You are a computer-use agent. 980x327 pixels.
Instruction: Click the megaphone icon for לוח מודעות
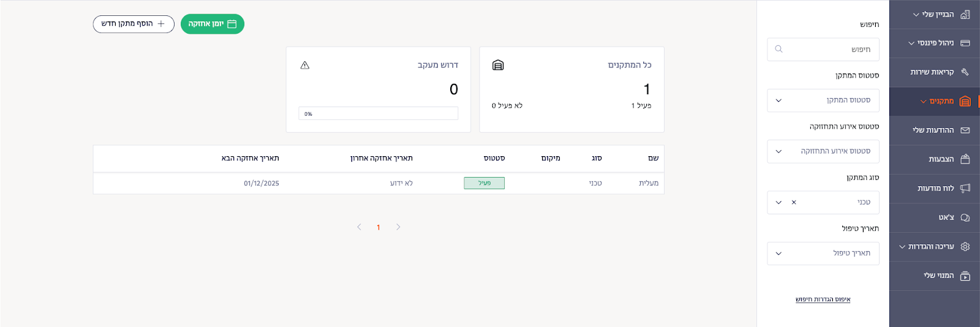(x=965, y=188)
